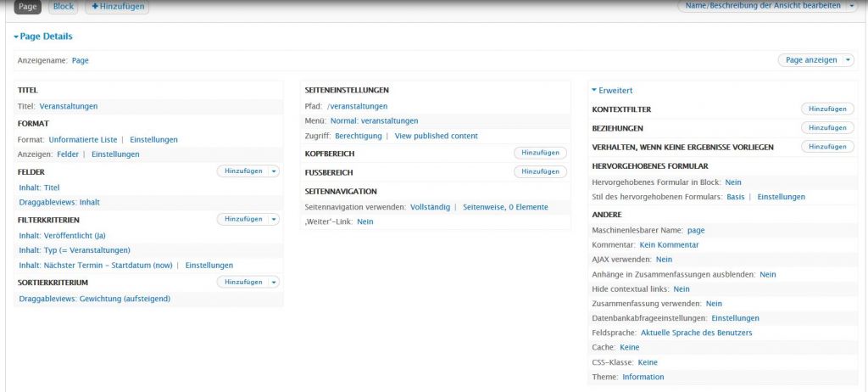
Task: Edit the title link Veranstaltungen
Action: click(x=69, y=106)
